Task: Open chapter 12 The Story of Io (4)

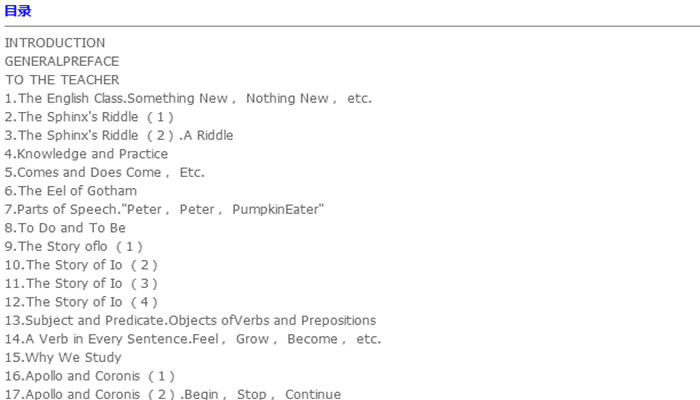Action: tap(82, 302)
